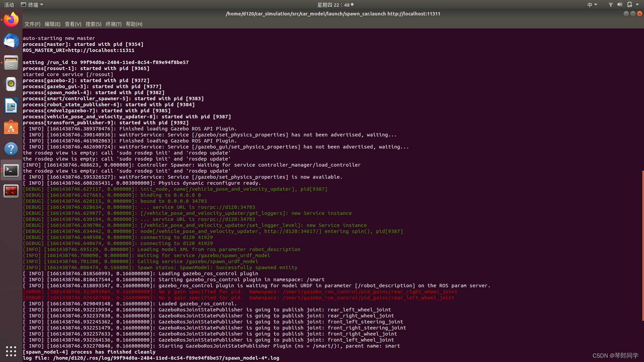
Task: Click the 活动 activities button
Action: pyautogui.click(x=9, y=5)
